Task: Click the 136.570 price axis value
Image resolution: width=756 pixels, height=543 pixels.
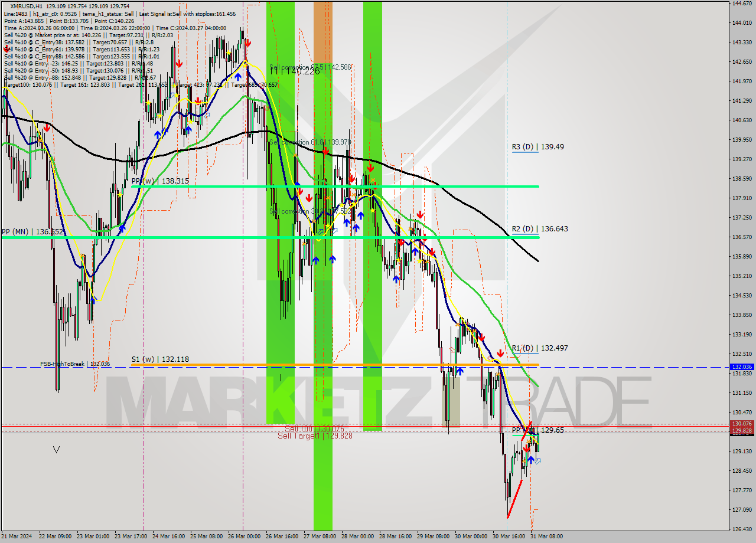Action: (742, 237)
